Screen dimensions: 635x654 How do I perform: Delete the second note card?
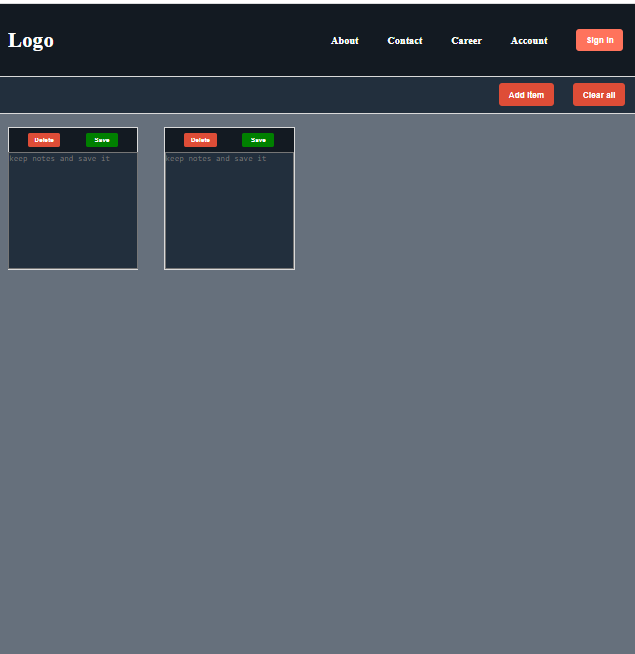[200, 140]
